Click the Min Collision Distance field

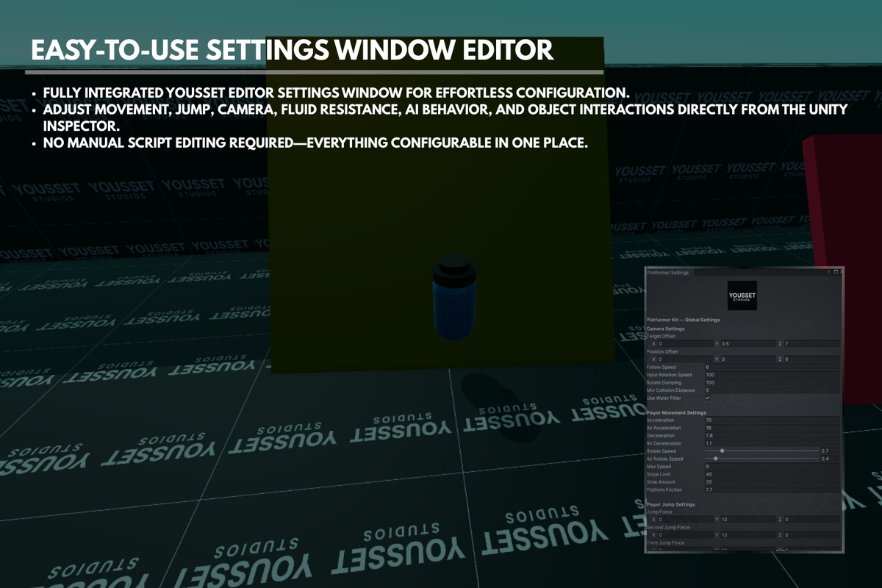[772, 390]
